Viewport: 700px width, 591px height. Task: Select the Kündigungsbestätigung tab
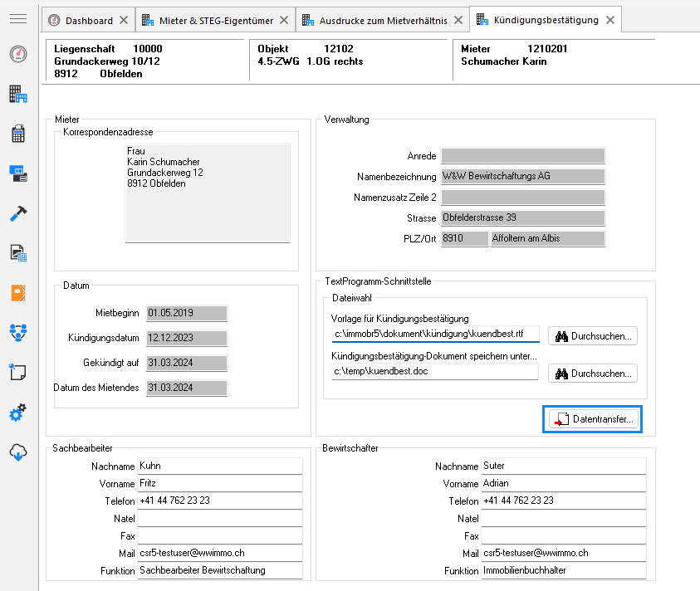(x=546, y=20)
